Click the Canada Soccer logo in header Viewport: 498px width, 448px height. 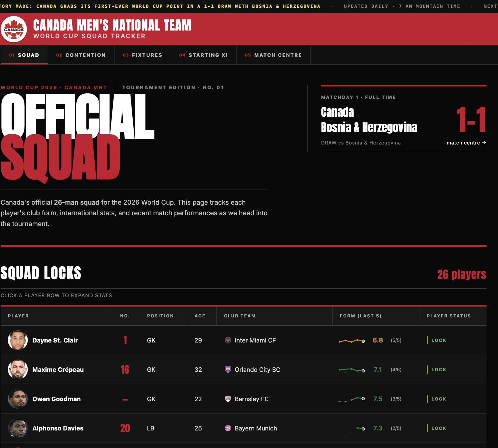click(x=14, y=29)
